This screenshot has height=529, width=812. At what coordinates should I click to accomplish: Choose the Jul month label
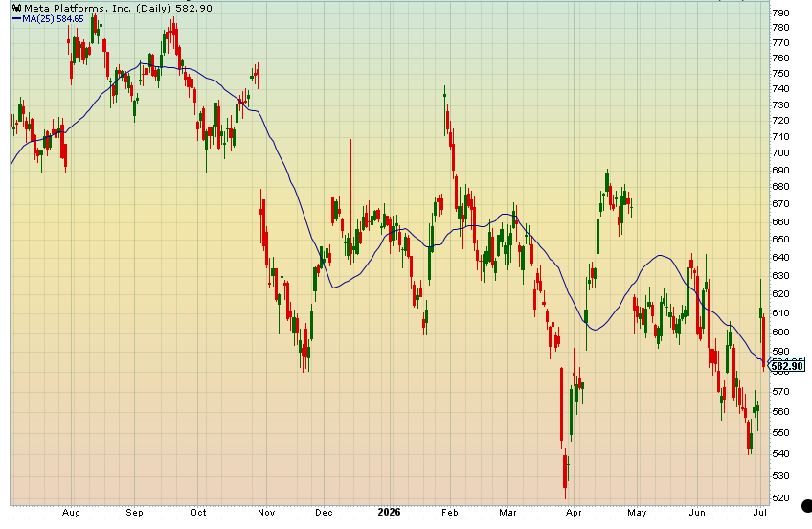[x=759, y=513]
